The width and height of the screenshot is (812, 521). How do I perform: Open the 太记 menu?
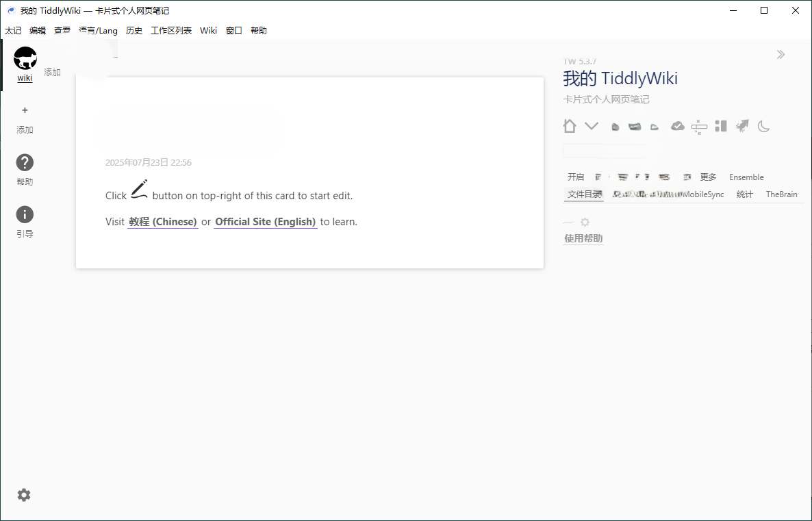coord(14,31)
